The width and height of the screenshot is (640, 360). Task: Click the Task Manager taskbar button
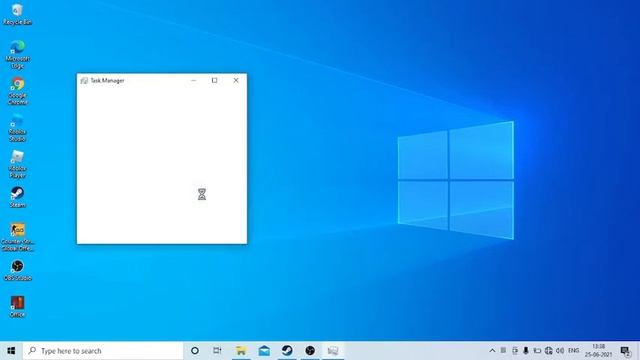(x=333, y=351)
